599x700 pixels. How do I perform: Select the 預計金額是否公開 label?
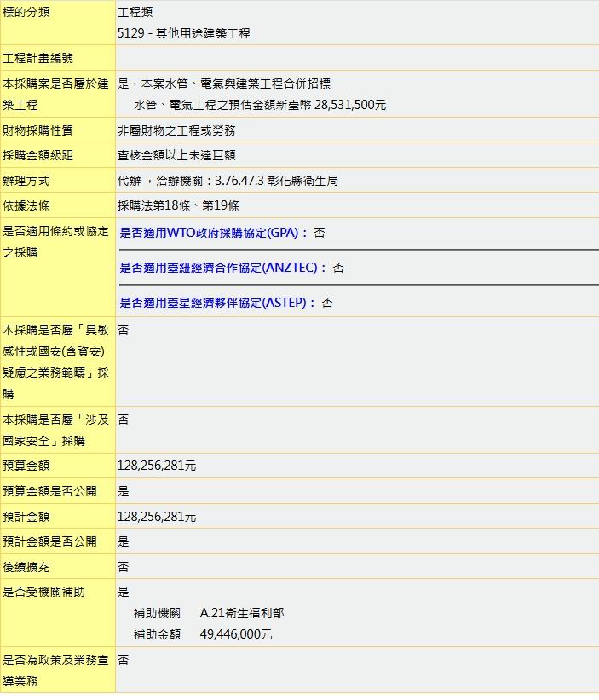(49, 541)
